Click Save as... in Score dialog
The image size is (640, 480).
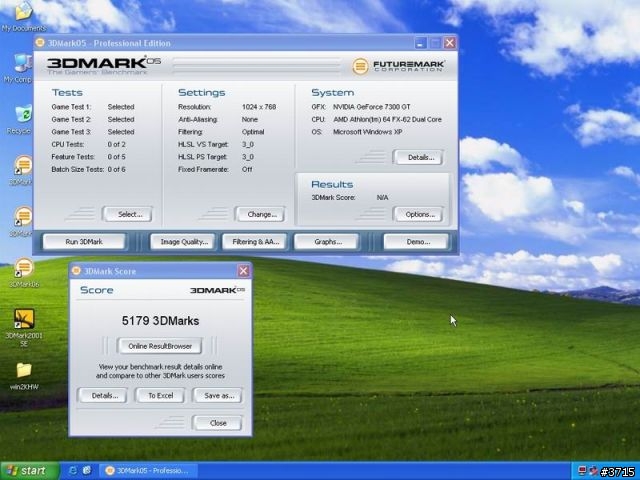[218, 396]
